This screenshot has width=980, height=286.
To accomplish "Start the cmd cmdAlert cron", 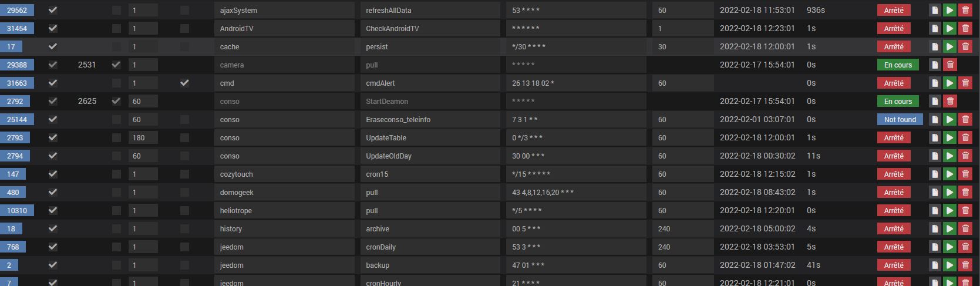I will pos(949,83).
